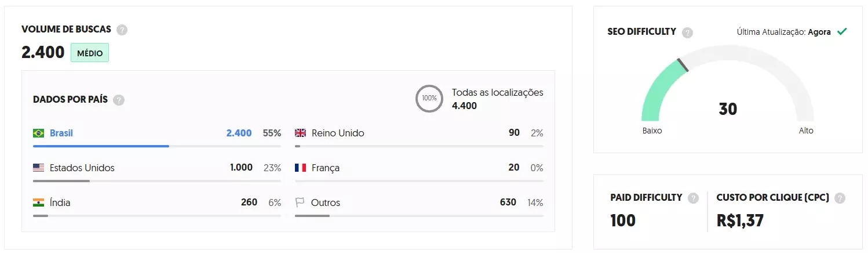Select the Brasil country link
868x253 pixels.
click(61, 133)
